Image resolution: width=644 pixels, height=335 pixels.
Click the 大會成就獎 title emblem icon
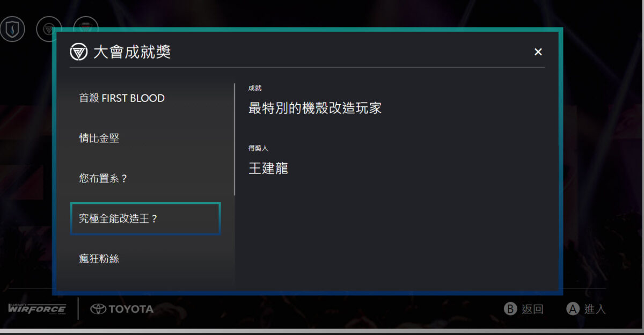[79, 52]
